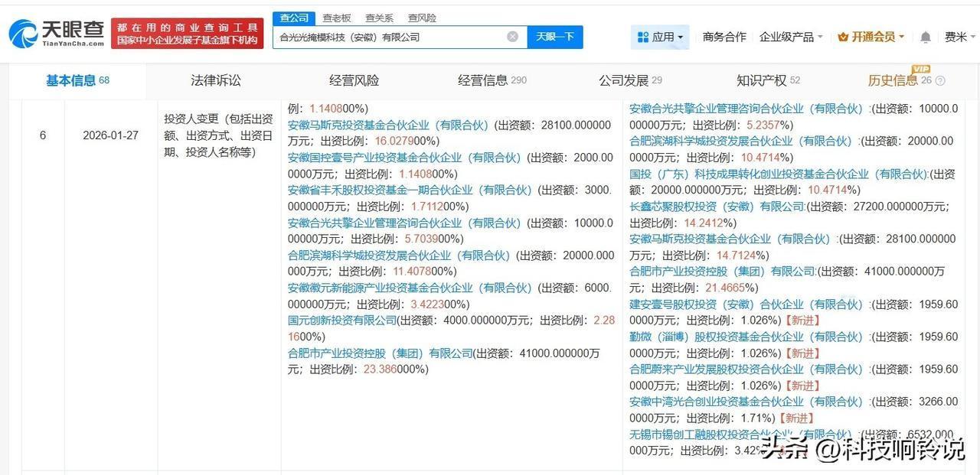Click the 应用 grid icon
This screenshot has width=980, height=475.
(642, 37)
